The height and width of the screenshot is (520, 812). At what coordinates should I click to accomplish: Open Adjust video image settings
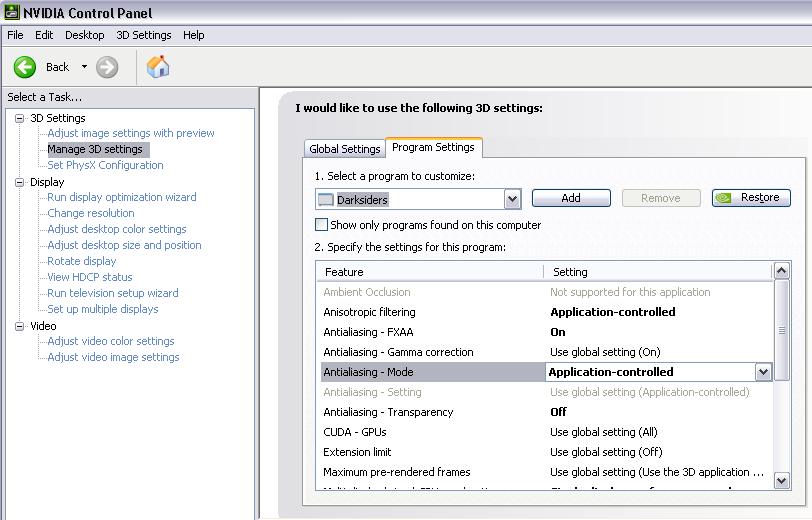[113, 357]
